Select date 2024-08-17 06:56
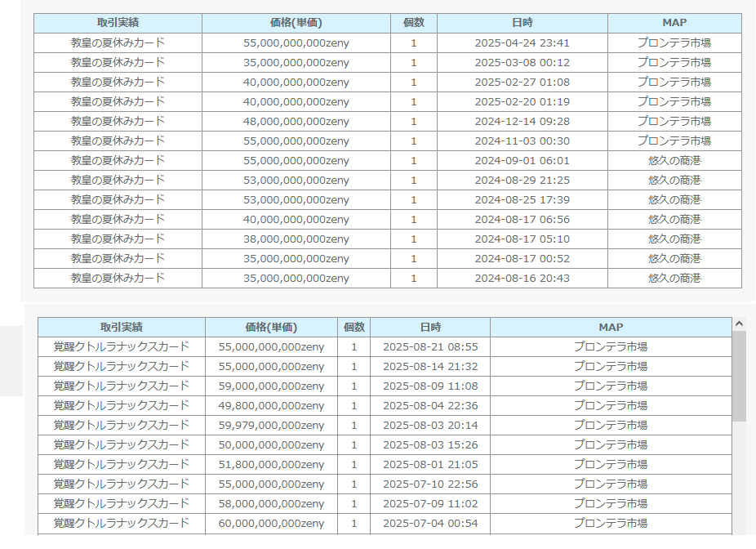Viewport: 756px width, 549px height. click(x=523, y=220)
